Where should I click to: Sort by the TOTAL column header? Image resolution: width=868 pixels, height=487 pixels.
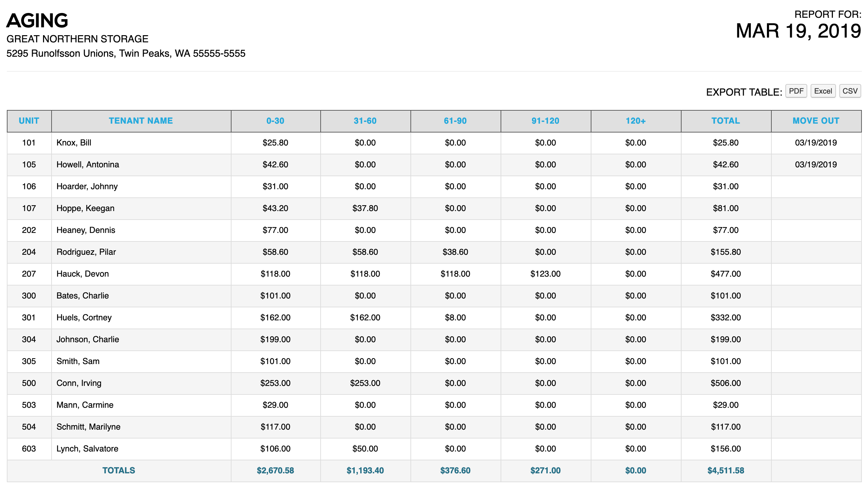coord(726,121)
